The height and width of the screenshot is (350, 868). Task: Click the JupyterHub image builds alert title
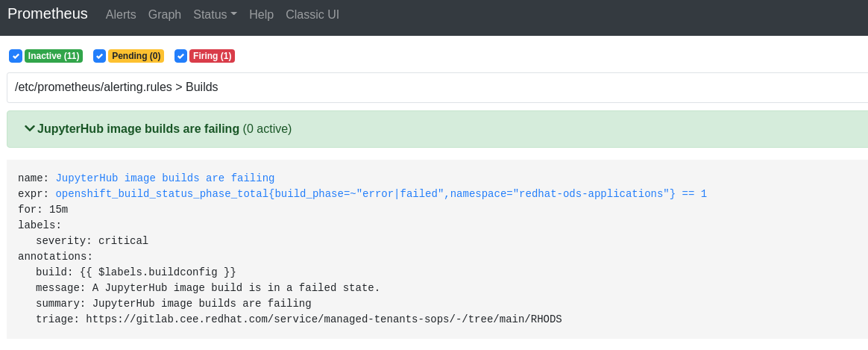pos(138,129)
